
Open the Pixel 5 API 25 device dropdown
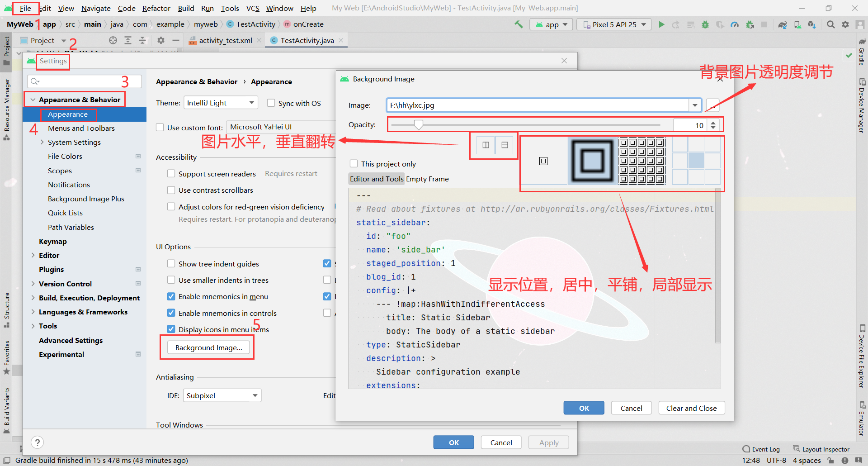click(x=614, y=24)
